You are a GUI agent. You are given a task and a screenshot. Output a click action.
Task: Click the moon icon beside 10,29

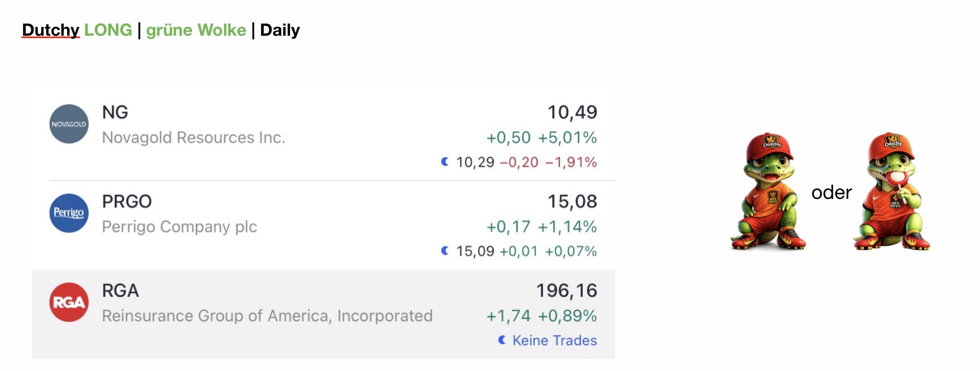[x=445, y=162]
